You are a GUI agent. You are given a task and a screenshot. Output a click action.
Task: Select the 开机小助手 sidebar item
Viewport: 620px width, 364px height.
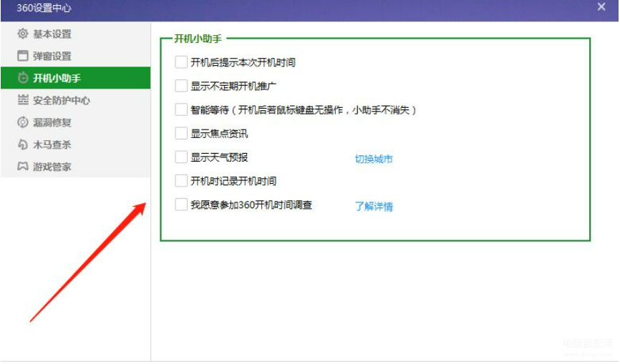pos(75,78)
